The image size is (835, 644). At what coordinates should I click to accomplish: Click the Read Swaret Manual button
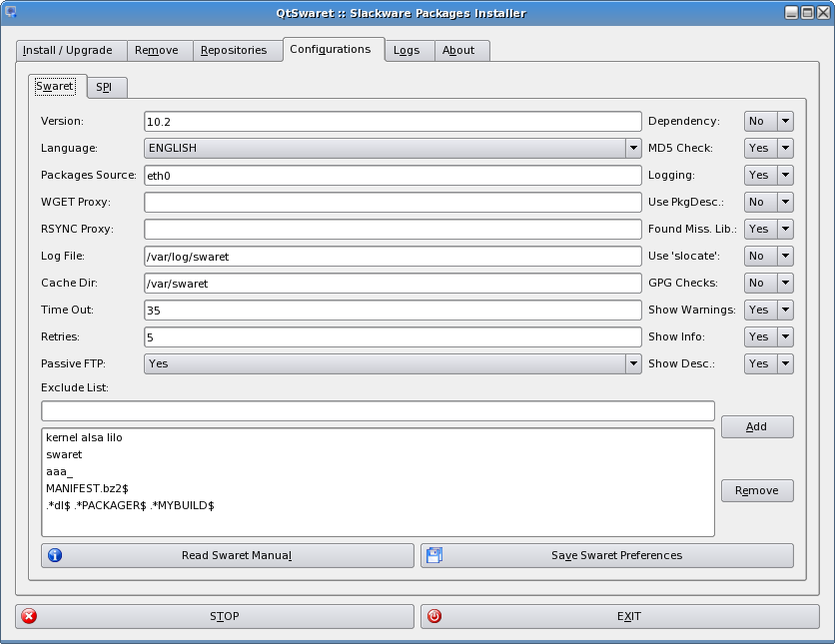pyautogui.click(x=228, y=555)
